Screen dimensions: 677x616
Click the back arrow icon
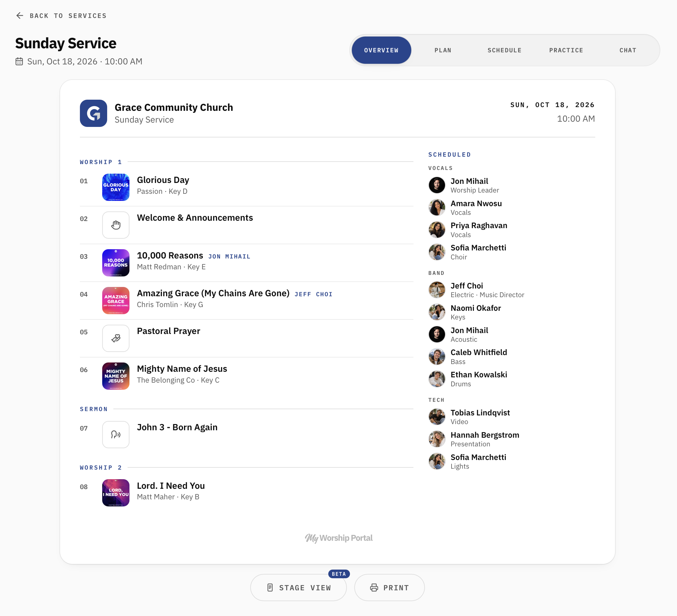tap(20, 15)
